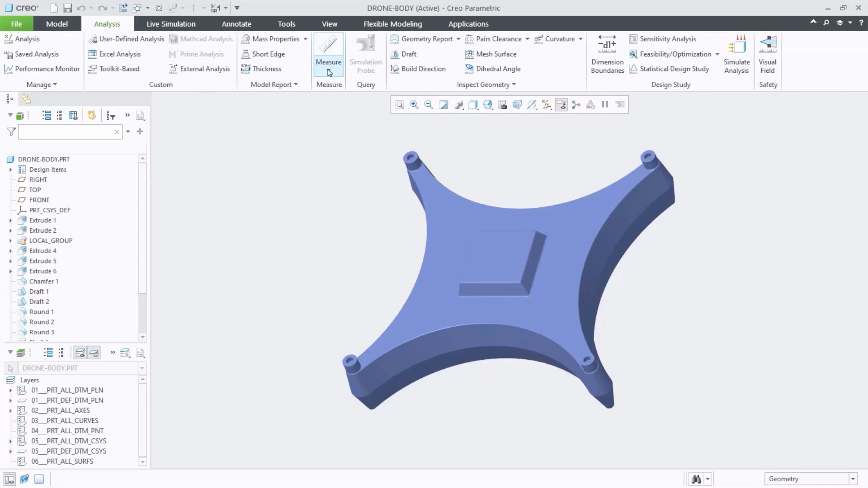Click the Zoom In magnifier icon
The height and width of the screenshot is (488, 868).
click(x=414, y=105)
